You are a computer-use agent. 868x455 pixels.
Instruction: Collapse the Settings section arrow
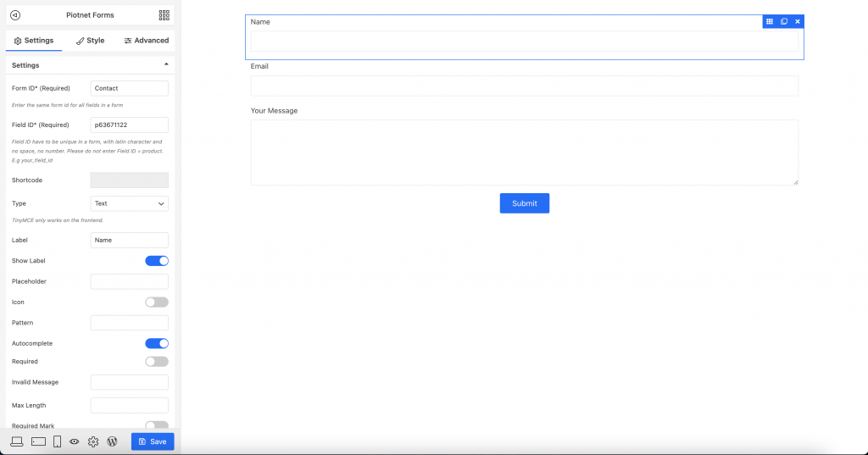166,64
